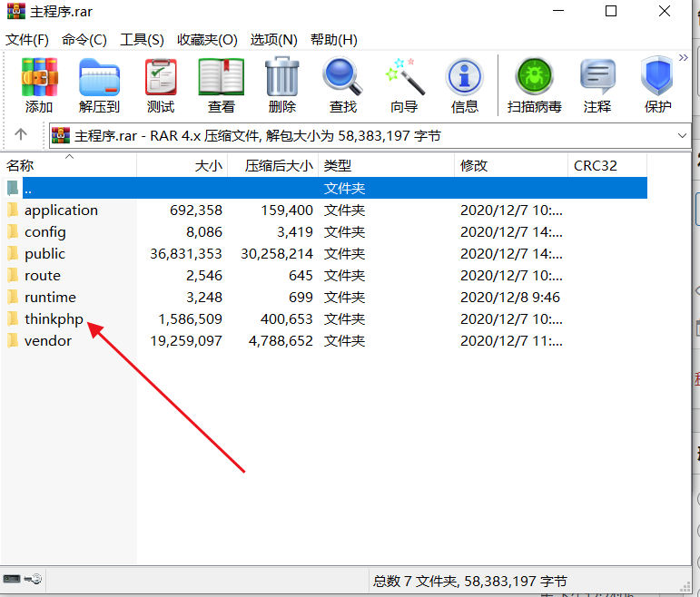This screenshot has height=597, width=700.
Task: Expand the toolbar overflow chevron
Action: click(x=682, y=58)
